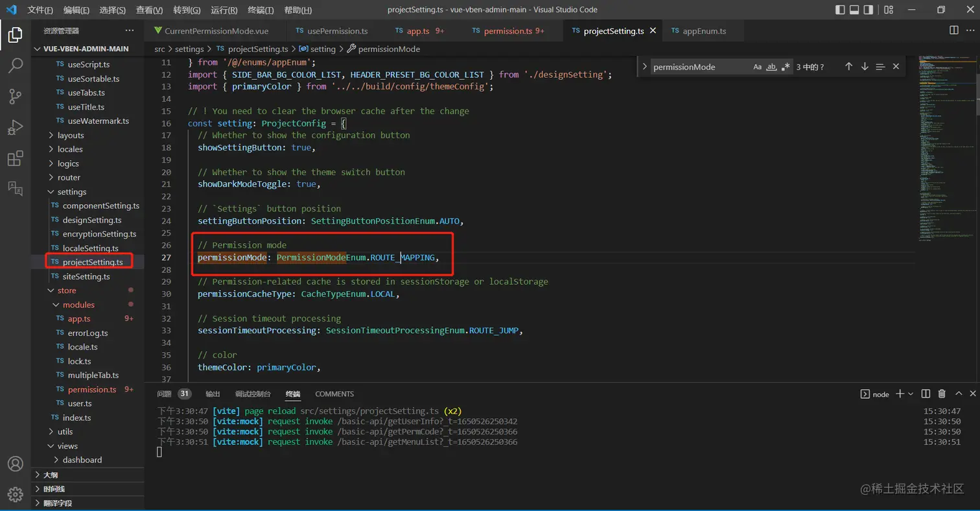Expand the 翻译字段 section

88,503
